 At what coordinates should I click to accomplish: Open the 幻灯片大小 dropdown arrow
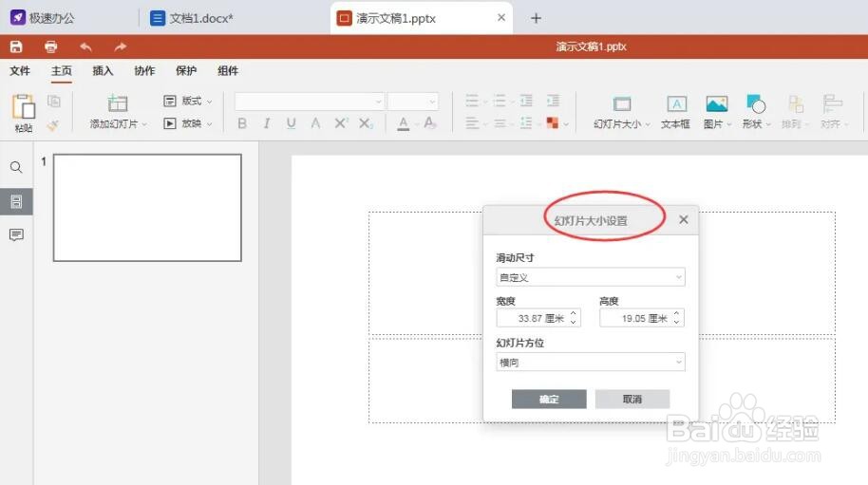click(647, 124)
